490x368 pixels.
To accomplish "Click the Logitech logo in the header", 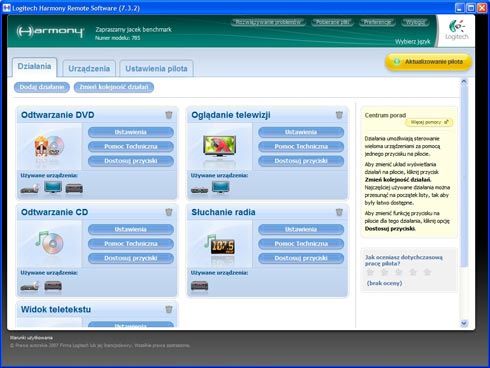I will point(457,30).
